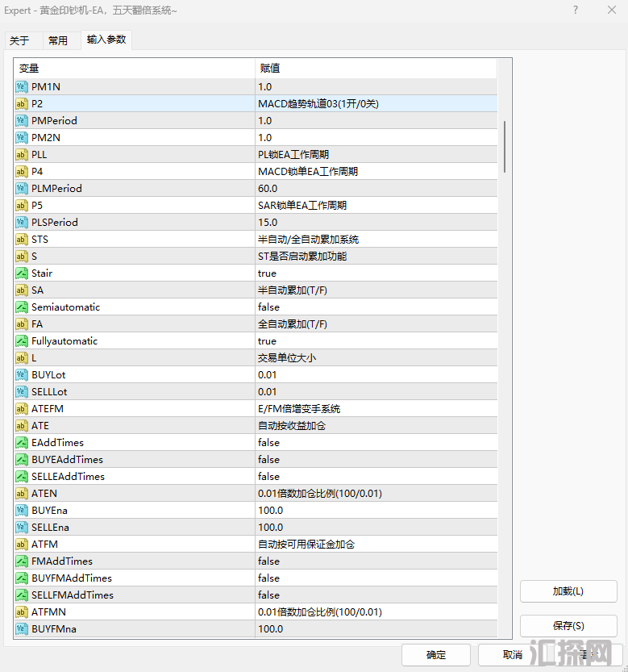
Task: Click the boolean icon beside Stair
Action: tap(22, 273)
